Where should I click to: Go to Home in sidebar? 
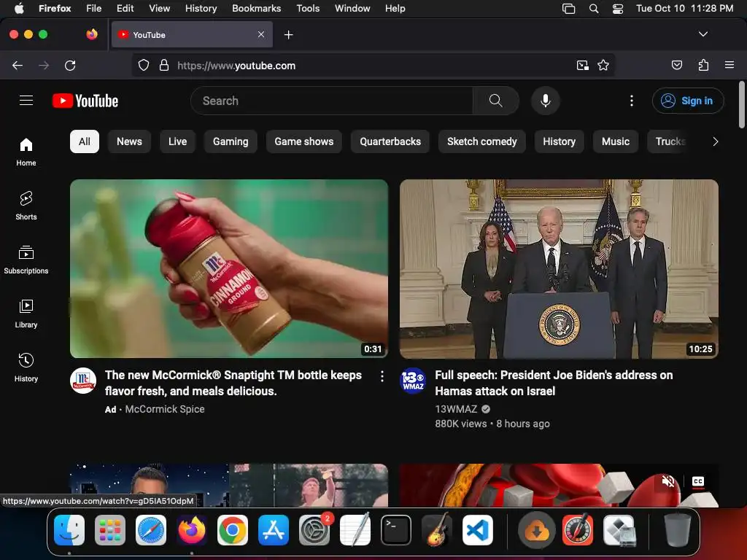coord(26,152)
